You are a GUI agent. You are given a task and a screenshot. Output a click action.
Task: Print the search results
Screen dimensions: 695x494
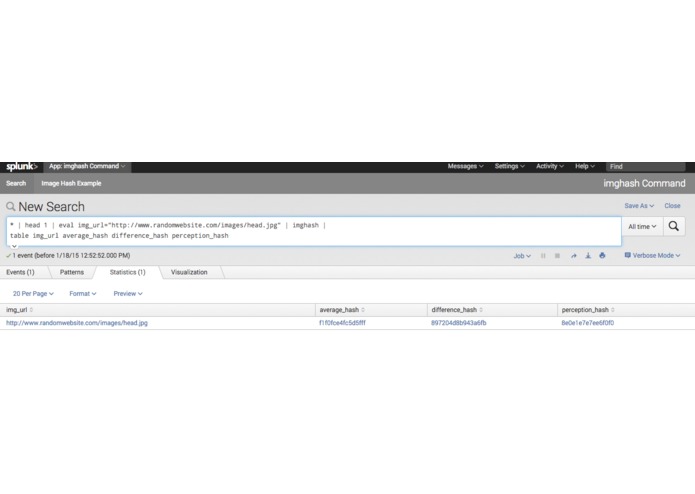tap(602, 256)
